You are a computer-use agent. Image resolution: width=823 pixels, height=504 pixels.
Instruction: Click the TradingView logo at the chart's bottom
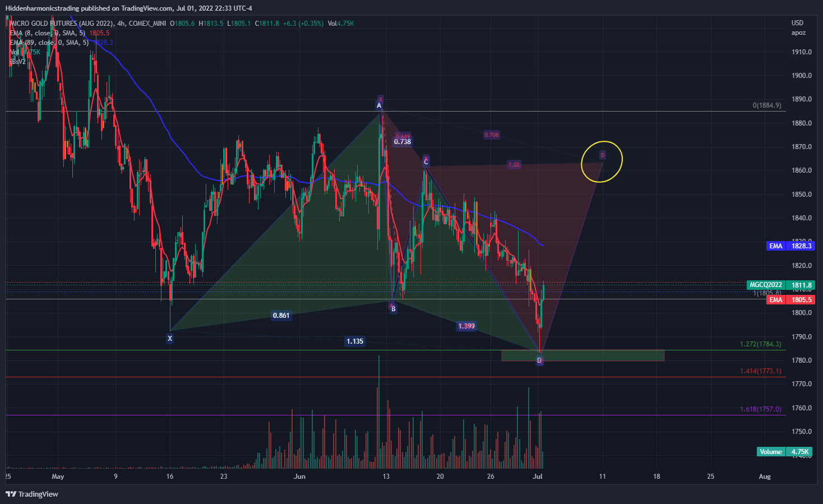tap(32, 494)
